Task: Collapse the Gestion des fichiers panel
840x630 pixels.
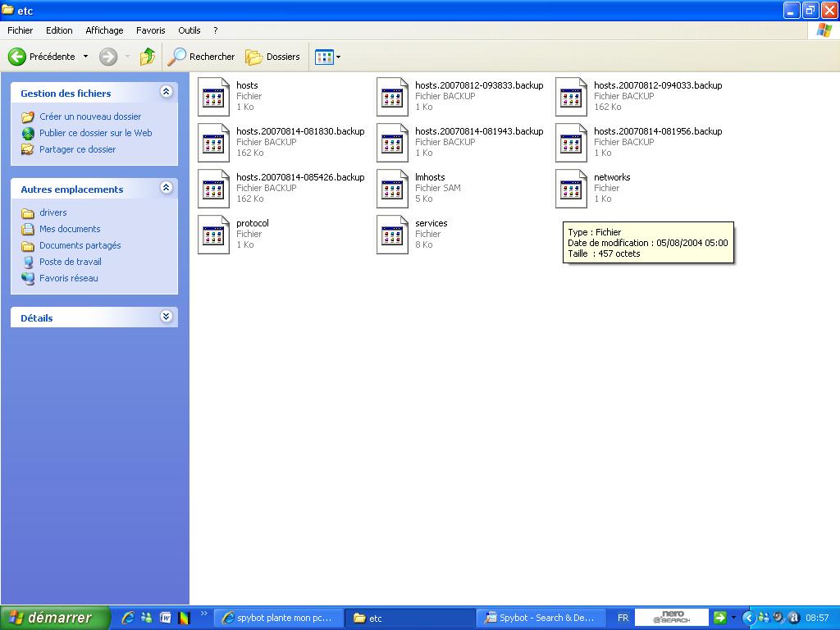Action: (166, 92)
